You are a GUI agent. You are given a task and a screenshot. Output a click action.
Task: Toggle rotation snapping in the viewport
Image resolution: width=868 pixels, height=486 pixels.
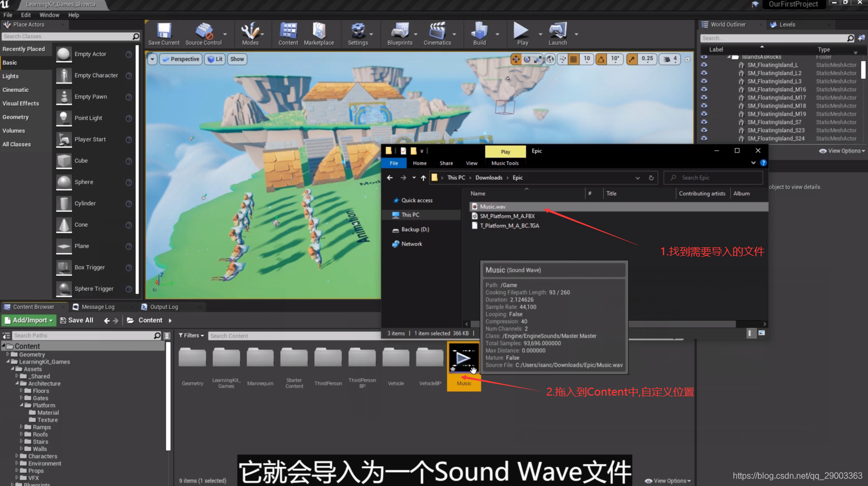[x=601, y=59]
